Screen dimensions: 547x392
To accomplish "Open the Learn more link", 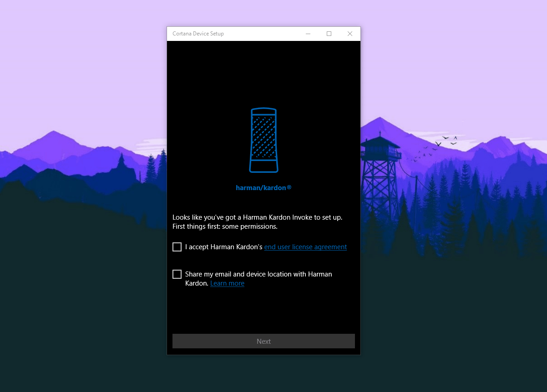I will tap(227, 283).
